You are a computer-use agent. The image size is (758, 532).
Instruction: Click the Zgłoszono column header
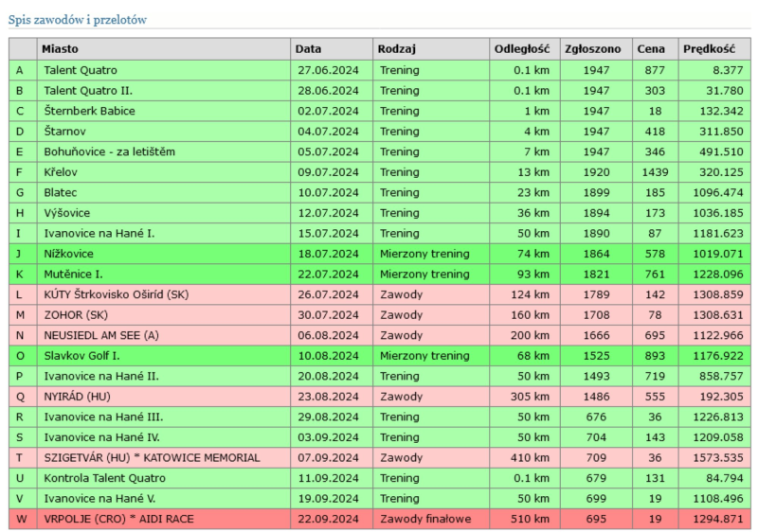tap(592, 48)
